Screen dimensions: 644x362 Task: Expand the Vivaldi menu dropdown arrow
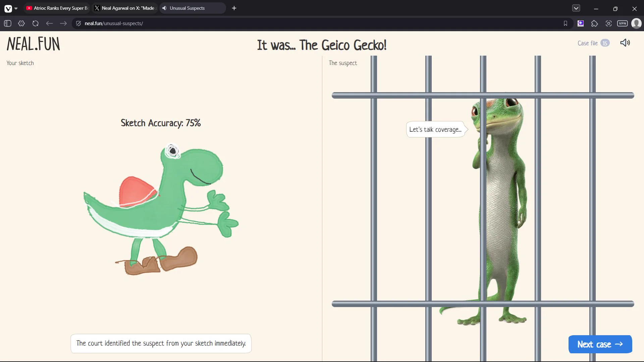(x=16, y=8)
